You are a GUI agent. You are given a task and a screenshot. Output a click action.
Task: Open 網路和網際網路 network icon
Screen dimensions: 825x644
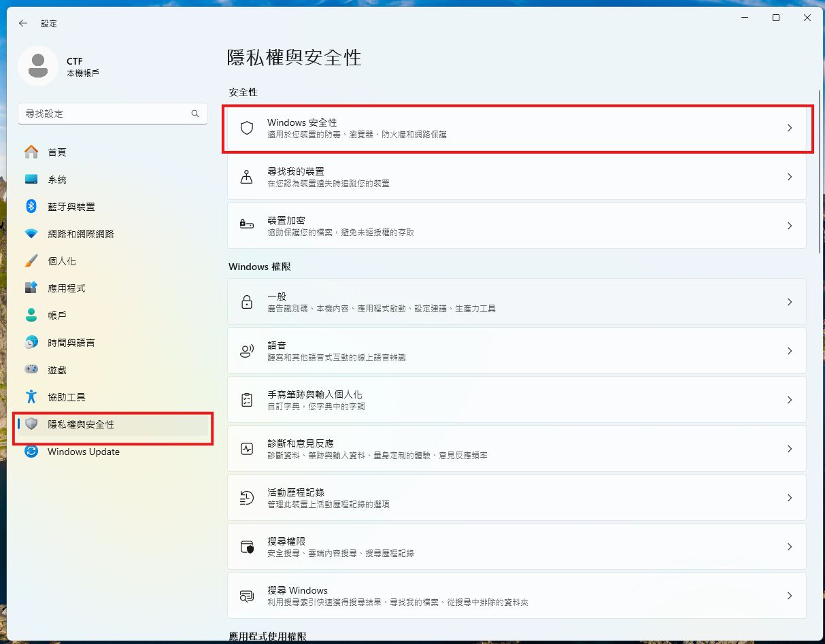31,233
